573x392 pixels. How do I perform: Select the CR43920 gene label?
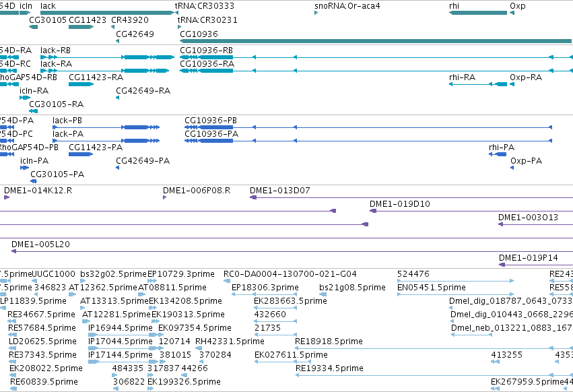coord(130,20)
